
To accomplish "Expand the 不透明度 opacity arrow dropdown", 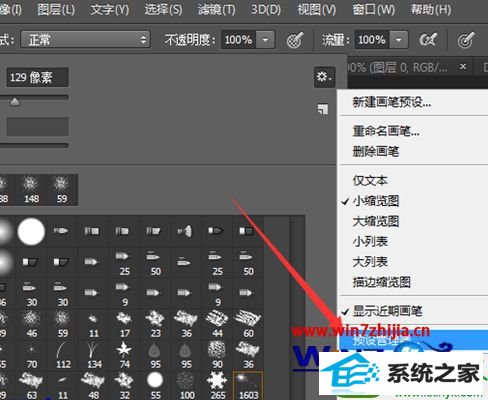I will point(265,40).
